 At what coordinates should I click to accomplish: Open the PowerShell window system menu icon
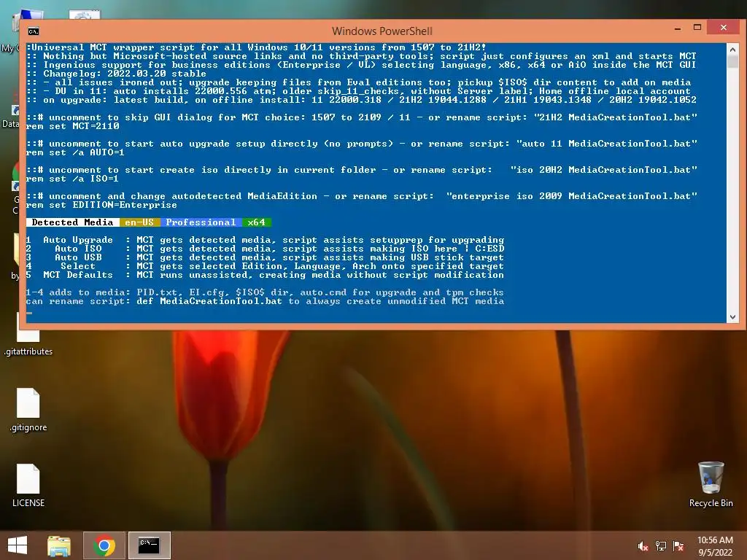34,31
